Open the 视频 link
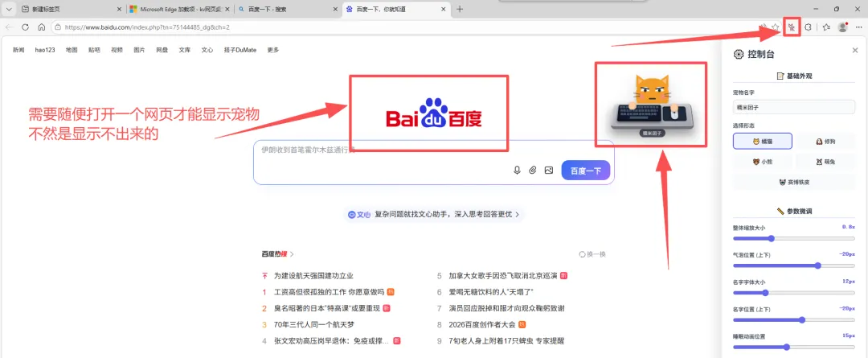 click(x=117, y=50)
